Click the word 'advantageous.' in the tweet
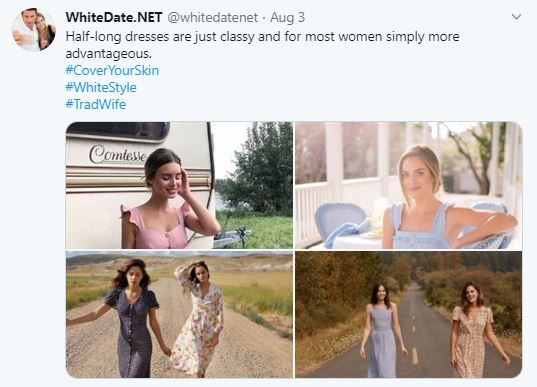Screen dimensions: 537x387 pyautogui.click(x=108, y=54)
